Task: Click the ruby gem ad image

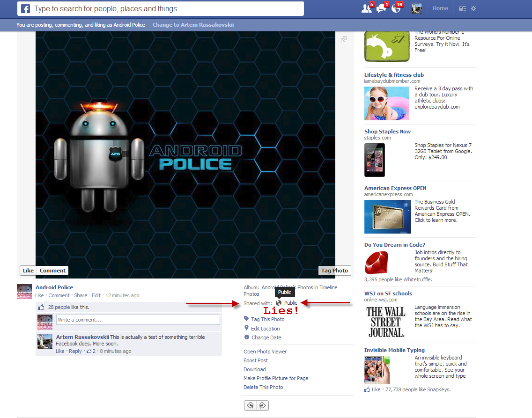Action: click(x=376, y=263)
